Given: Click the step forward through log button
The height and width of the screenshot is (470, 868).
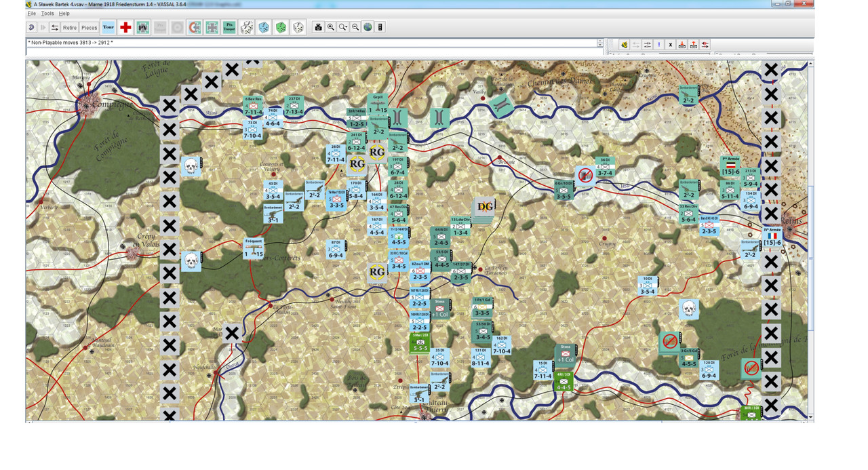Looking at the screenshot, I should point(43,27).
